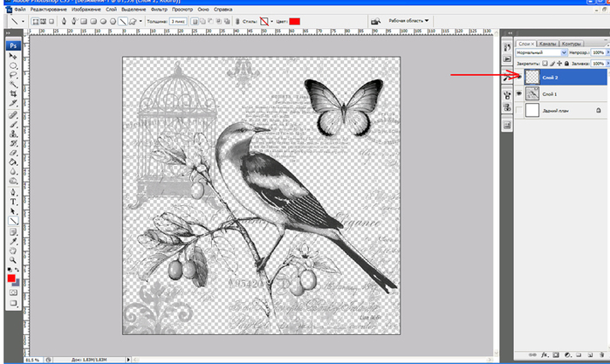Hide layer Слой 1

519,93
